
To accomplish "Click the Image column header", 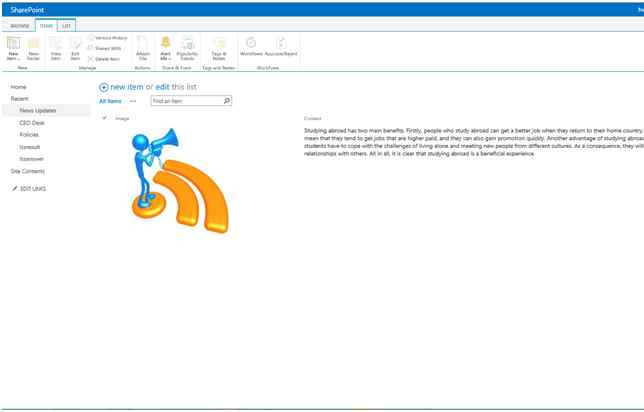I will [122, 118].
